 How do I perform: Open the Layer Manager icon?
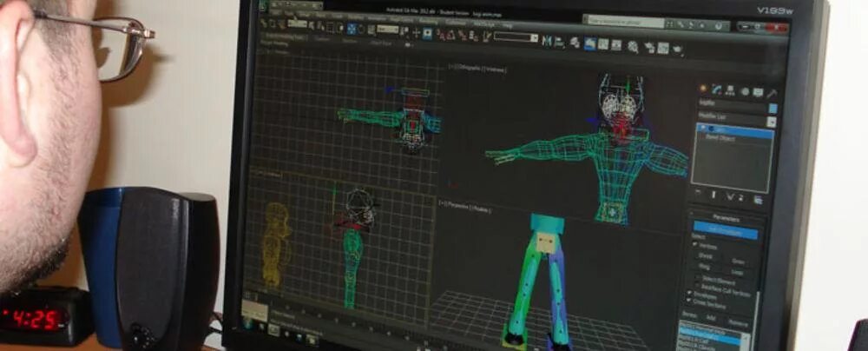click(575, 43)
